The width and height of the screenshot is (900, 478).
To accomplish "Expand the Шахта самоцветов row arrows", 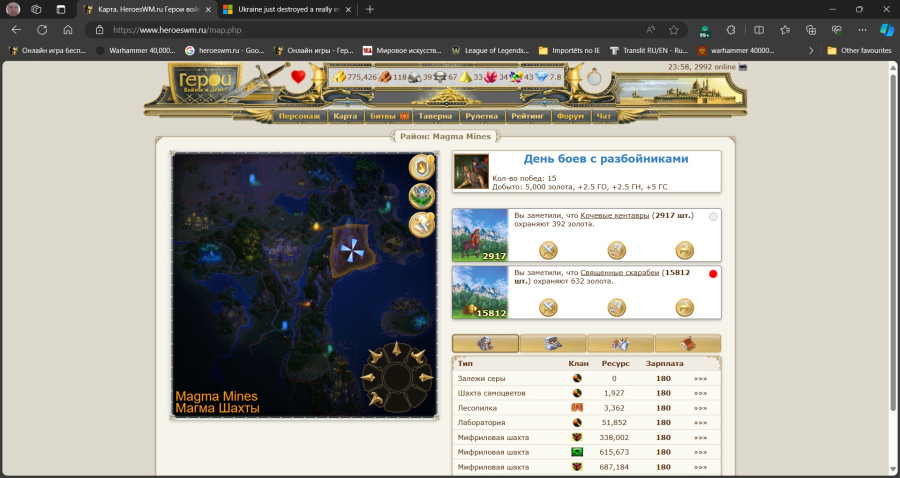I will pyautogui.click(x=700, y=394).
